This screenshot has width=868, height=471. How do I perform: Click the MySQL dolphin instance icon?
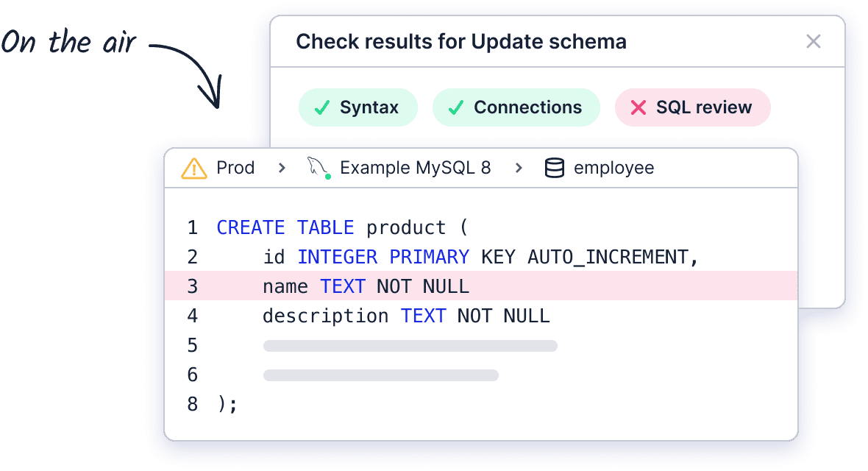point(317,168)
